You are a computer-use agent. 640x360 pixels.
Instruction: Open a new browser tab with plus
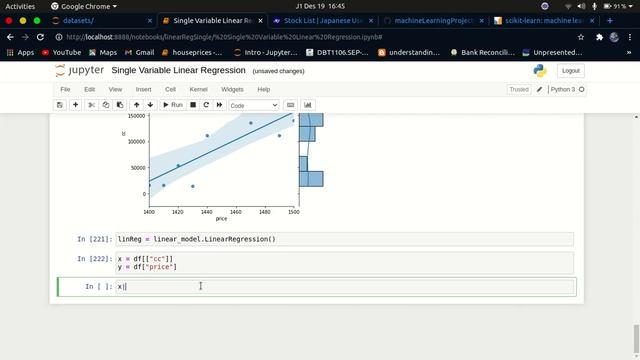click(610, 20)
